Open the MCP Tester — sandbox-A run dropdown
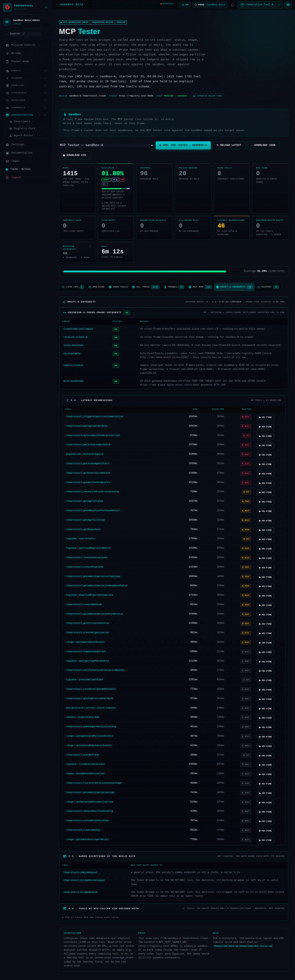The width and height of the screenshot is (295, 980). tap(106, 145)
